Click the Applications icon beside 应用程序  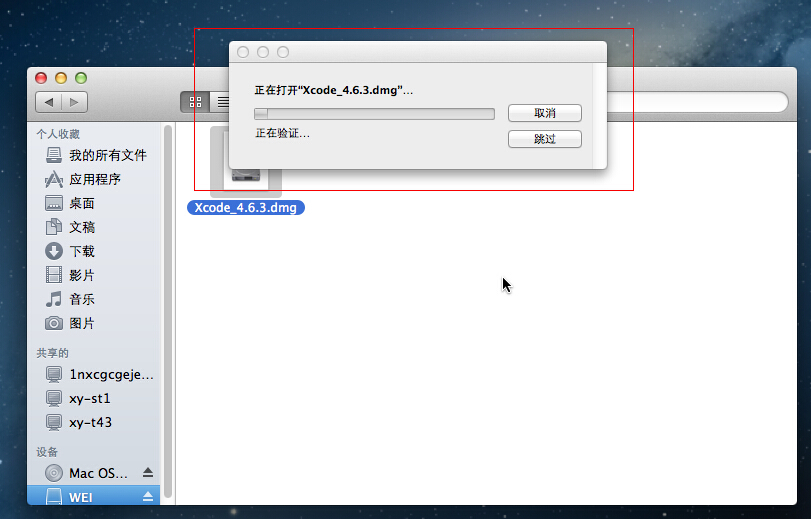(54, 179)
